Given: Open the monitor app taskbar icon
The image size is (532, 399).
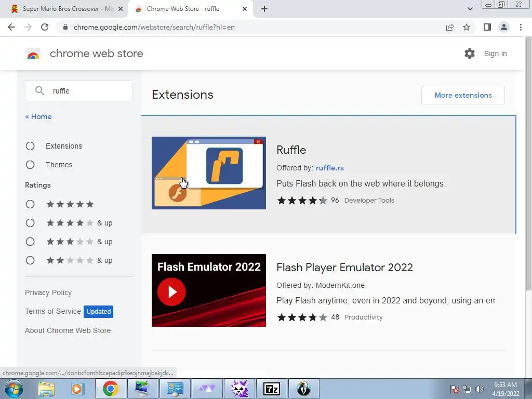Looking at the screenshot, I should point(142,389).
